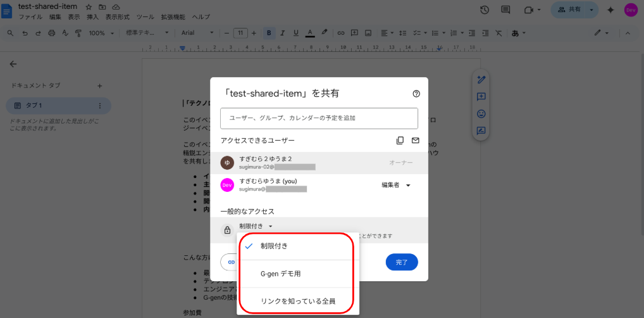
Task: Click the copy icon beside アクセスできるユーザー
Action: point(400,140)
